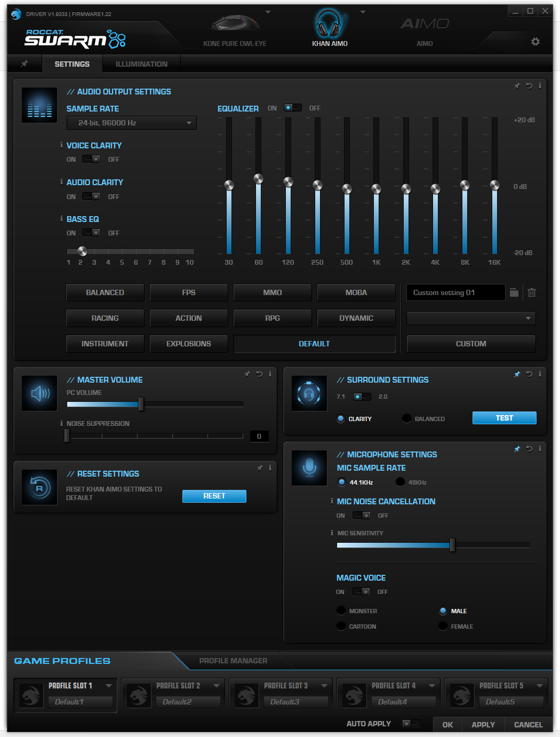
Task: Undo changes in Microphone Settings panel
Action: pos(529,449)
